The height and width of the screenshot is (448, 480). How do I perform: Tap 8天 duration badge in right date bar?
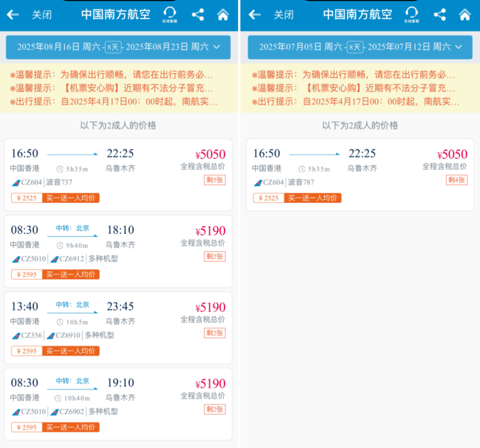tap(355, 47)
